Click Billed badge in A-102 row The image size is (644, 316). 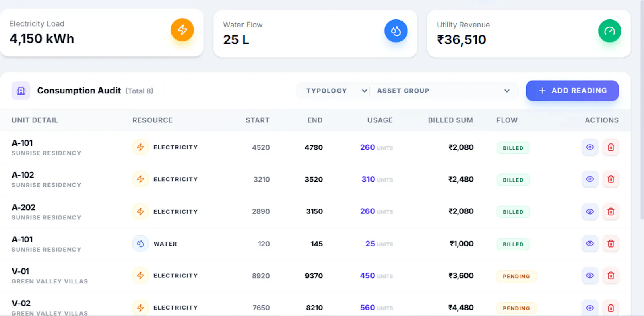click(513, 180)
